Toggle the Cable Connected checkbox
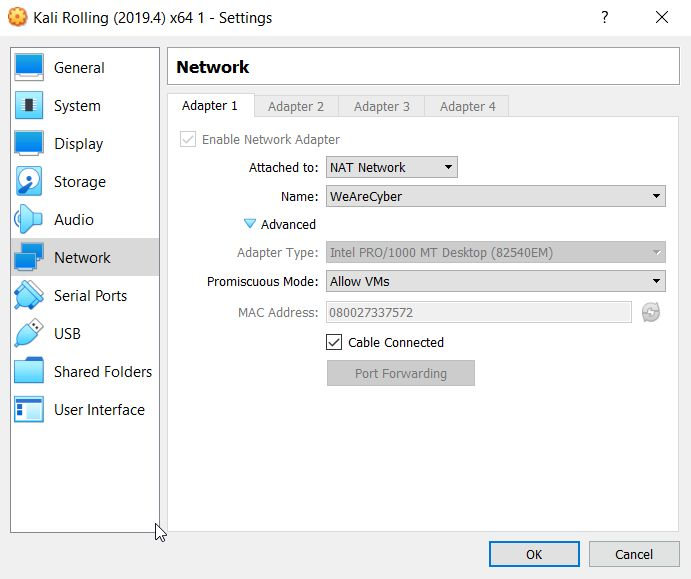The width and height of the screenshot is (691, 579). (335, 342)
